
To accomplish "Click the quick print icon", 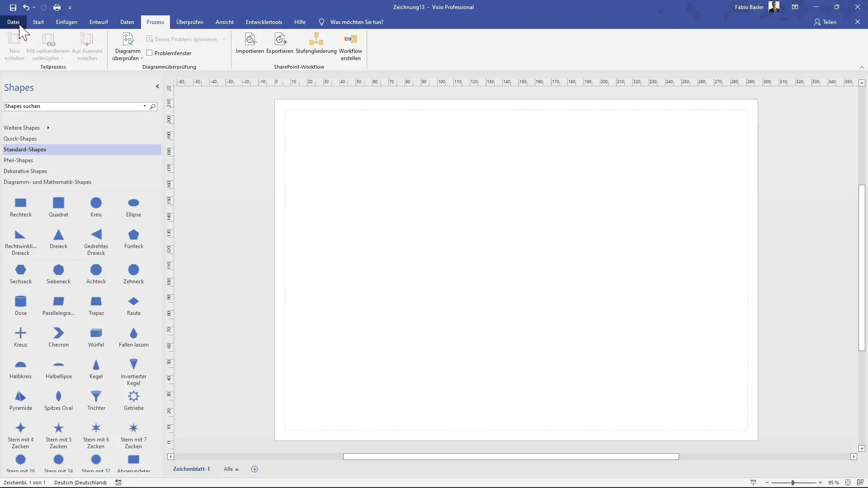I will click(x=57, y=7).
